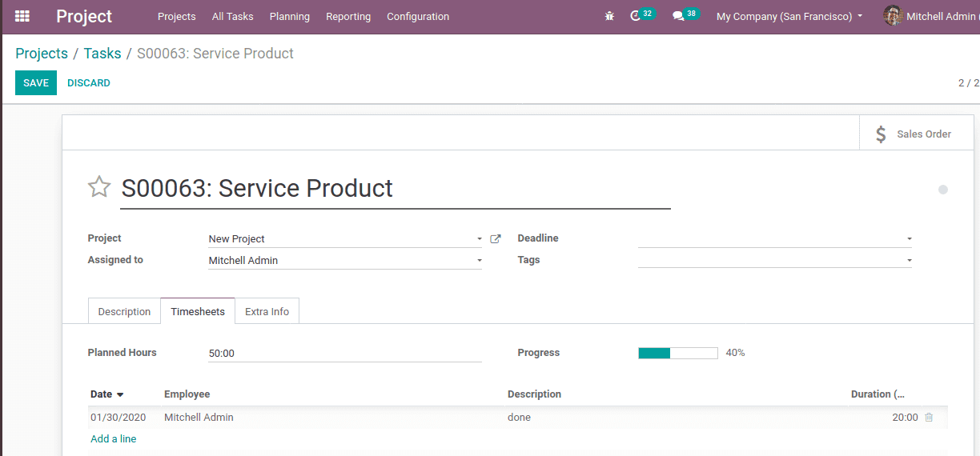This screenshot has height=456, width=980.
Task: Select the 01/30/2020 date cell
Action: [118, 417]
